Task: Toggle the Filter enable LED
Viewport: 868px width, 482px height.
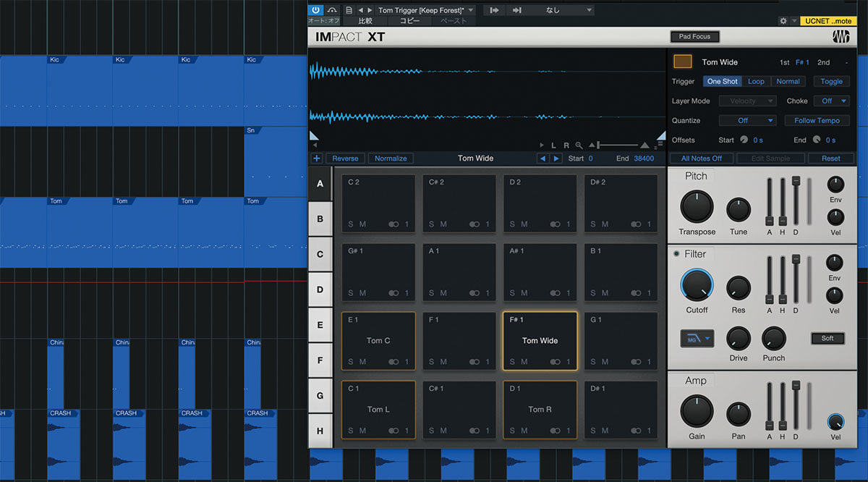Action: tap(676, 254)
